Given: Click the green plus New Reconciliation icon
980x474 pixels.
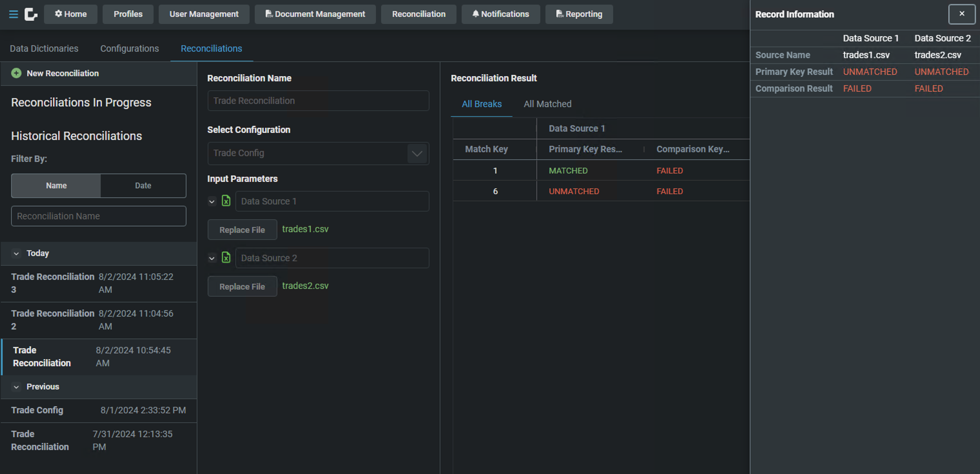Looking at the screenshot, I should pyautogui.click(x=16, y=73).
